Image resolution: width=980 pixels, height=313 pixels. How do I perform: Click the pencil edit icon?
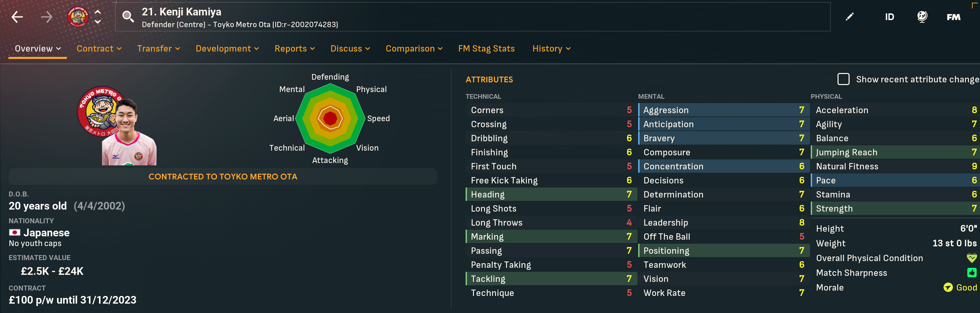(850, 17)
